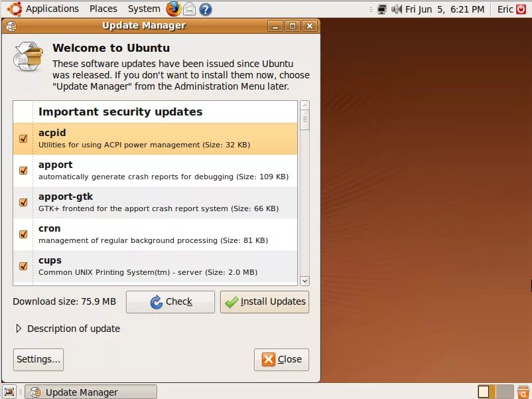Click the volume speaker tray icon
Image resolution: width=532 pixels, height=399 pixels.
tap(396, 9)
